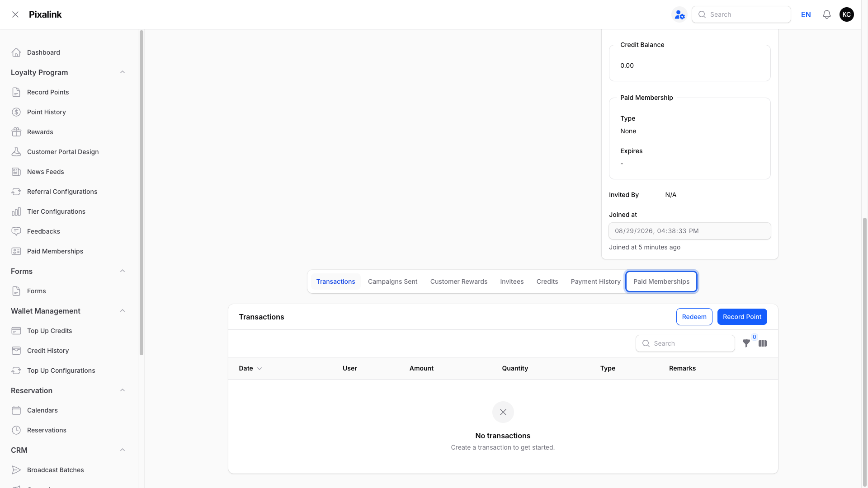Click the Dashboard home icon

point(16,52)
